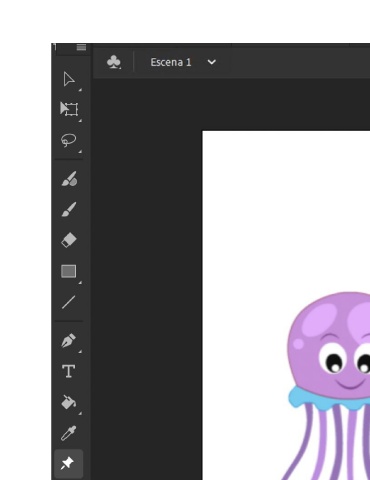This screenshot has height=480, width=370.
Task: Select the Selection arrow tool
Action: point(69,79)
